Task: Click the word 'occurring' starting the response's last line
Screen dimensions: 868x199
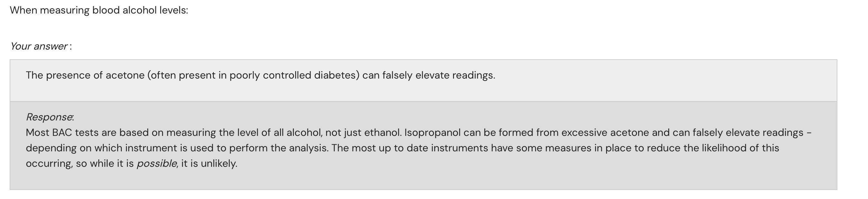Action: 49,164
